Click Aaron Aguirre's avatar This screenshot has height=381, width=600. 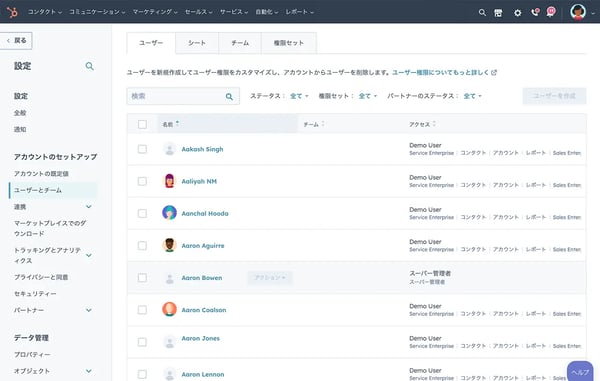[169, 245]
